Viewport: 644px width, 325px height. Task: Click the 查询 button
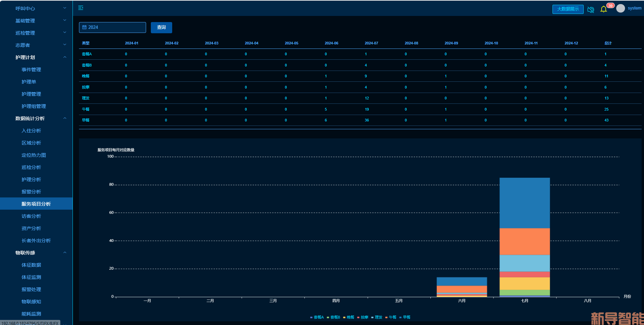(x=161, y=27)
